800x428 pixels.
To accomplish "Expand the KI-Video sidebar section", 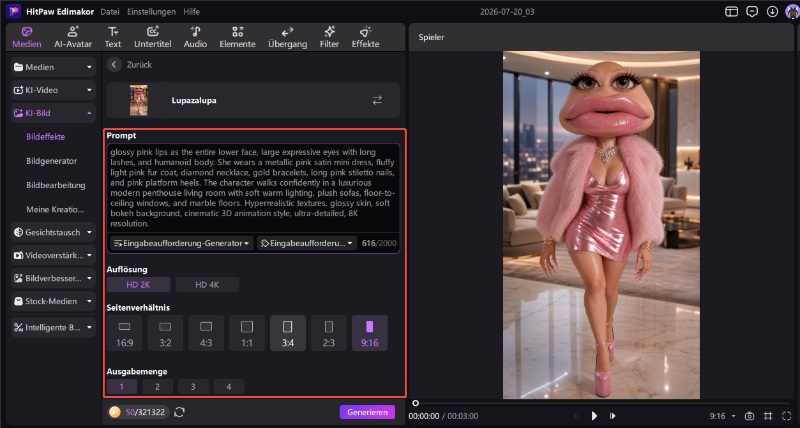I will click(53, 90).
